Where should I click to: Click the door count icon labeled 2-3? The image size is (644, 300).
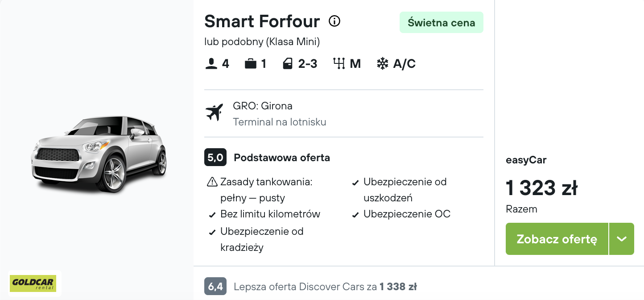click(x=288, y=63)
